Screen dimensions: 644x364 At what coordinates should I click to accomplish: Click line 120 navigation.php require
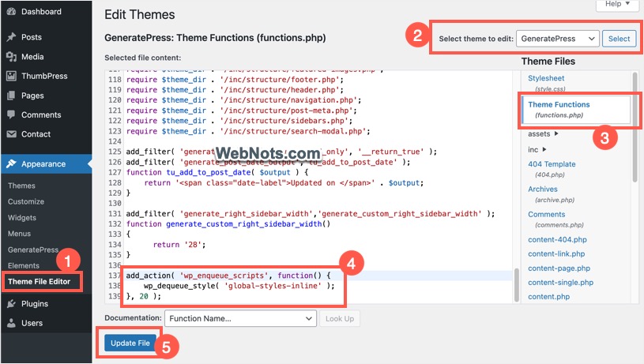(x=243, y=100)
